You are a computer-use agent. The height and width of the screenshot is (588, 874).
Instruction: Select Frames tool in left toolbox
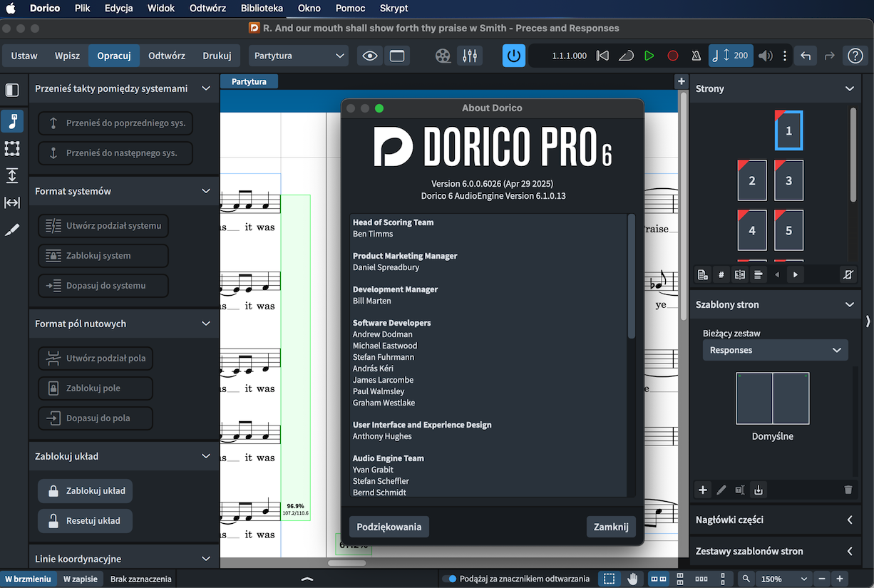point(12,148)
